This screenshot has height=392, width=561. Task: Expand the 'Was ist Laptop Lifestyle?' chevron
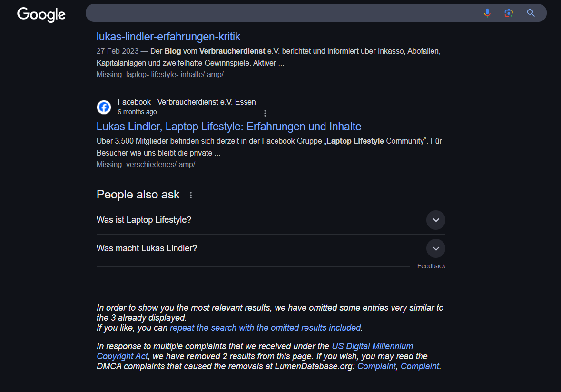pos(436,220)
